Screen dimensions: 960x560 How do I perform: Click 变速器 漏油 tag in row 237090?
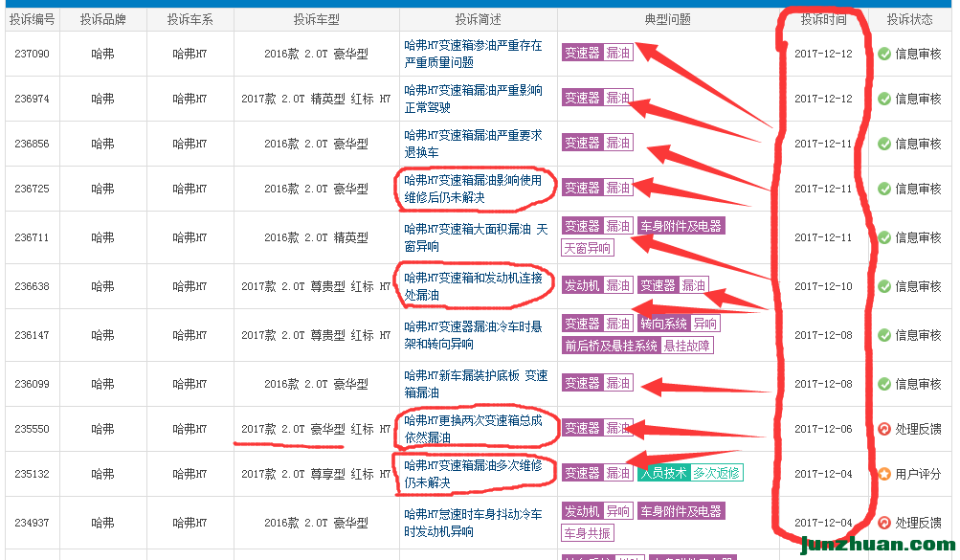pos(597,54)
